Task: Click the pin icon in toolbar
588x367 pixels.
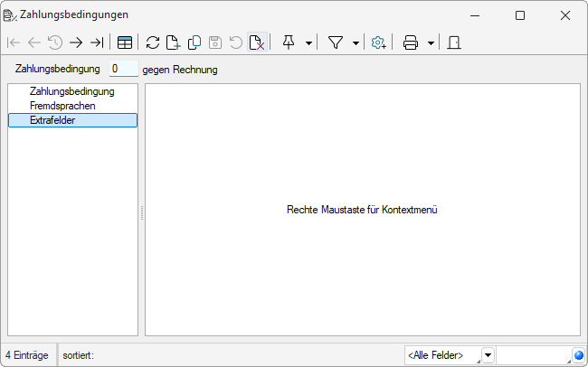Action: click(x=289, y=42)
